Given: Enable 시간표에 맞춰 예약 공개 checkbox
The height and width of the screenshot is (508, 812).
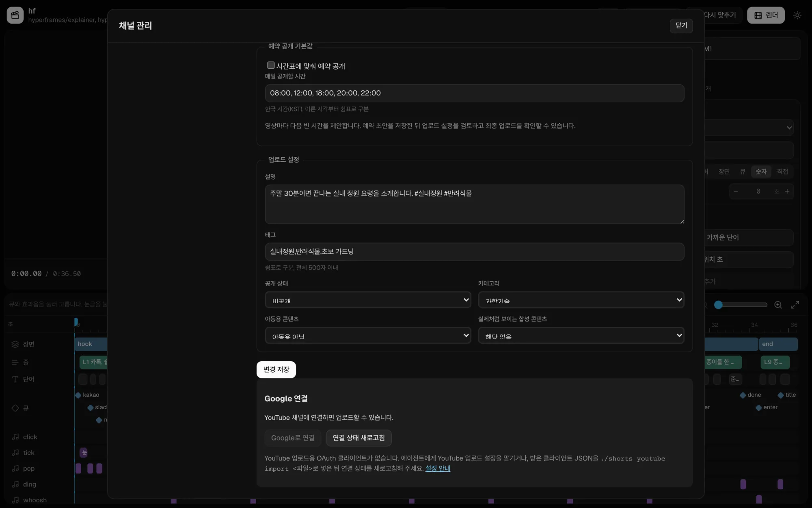Looking at the screenshot, I should [x=271, y=65].
